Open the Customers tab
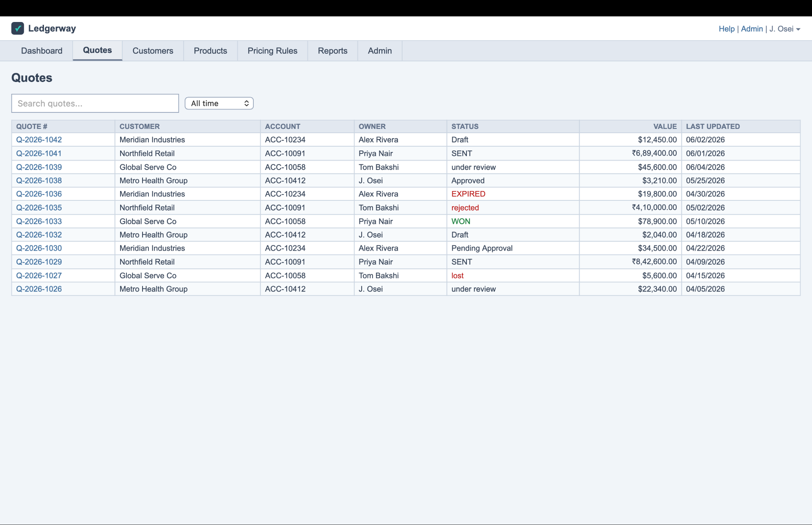The height and width of the screenshot is (525, 812). (153, 51)
